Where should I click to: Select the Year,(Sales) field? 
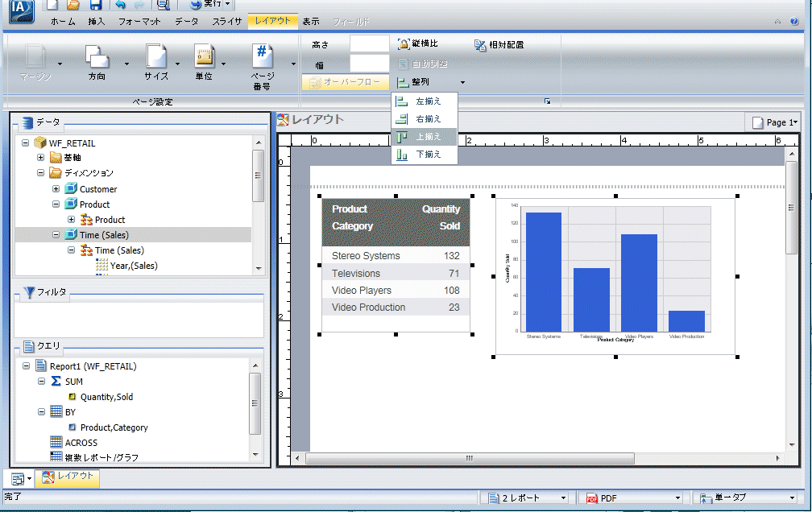pyautogui.click(x=134, y=266)
